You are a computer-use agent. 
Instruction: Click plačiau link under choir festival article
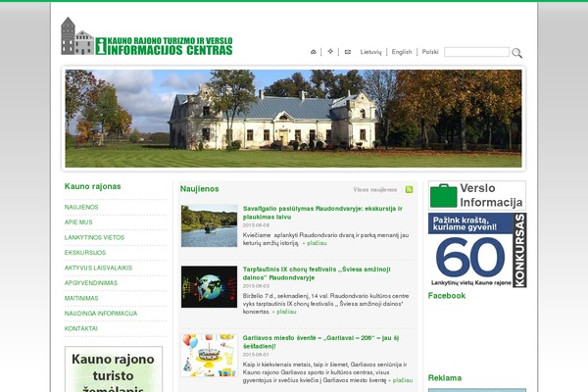tap(286, 312)
